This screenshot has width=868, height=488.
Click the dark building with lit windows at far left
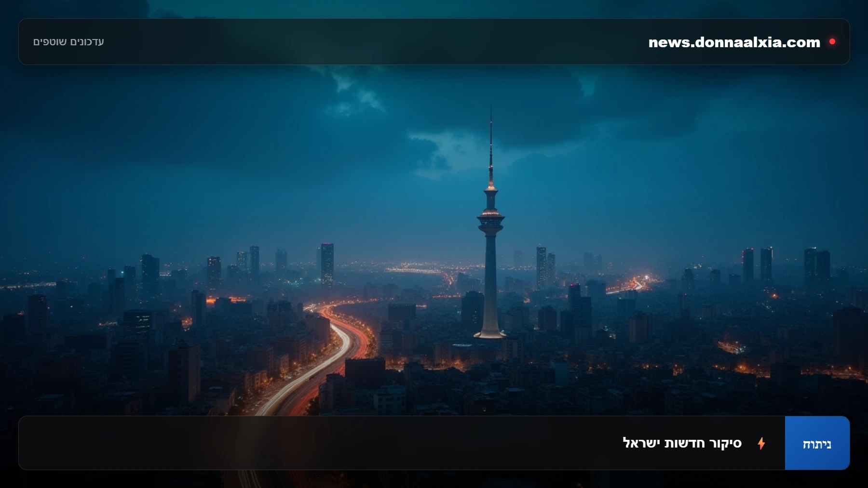coord(137,322)
